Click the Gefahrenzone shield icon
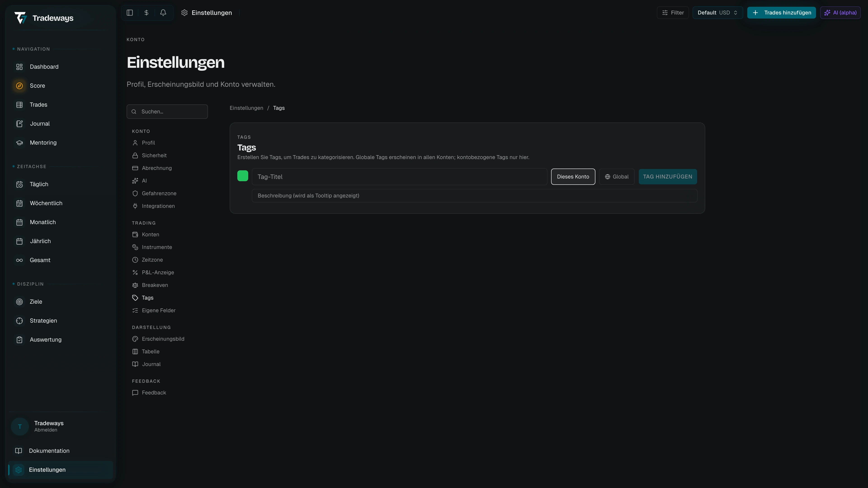 tap(135, 193)
